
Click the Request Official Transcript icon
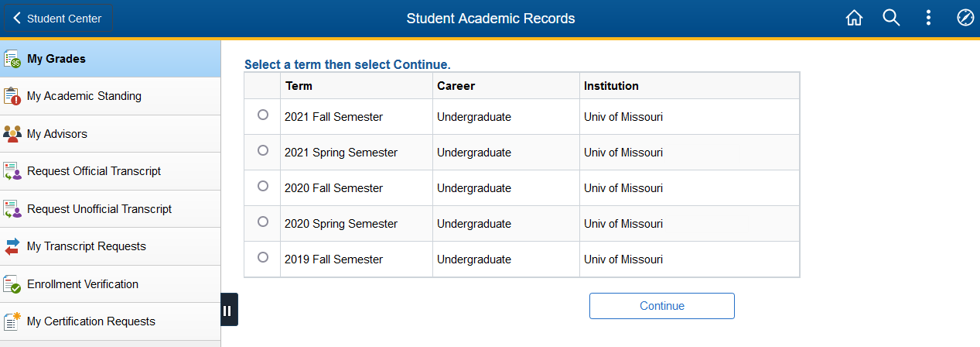tap(12, 171)
